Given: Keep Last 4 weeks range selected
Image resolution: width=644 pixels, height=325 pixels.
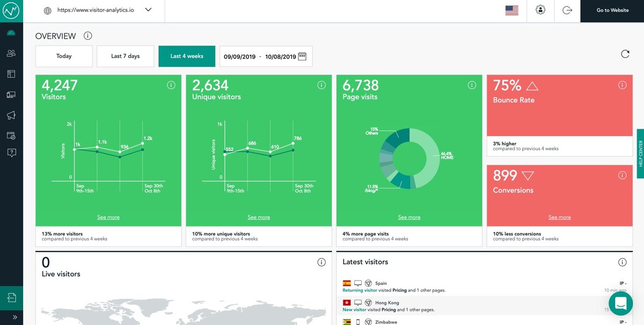Looking at the screenshot, I should coord(187,55).
